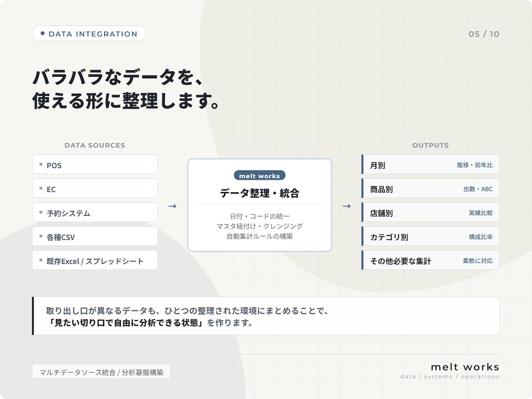Click the データ整理・統合 title
This screenshot has height=399, width=532.
[259, 193]
